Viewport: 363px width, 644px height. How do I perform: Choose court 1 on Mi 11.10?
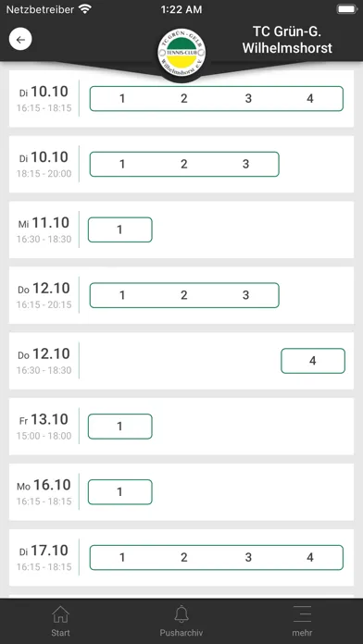click(x=120, y=229)
